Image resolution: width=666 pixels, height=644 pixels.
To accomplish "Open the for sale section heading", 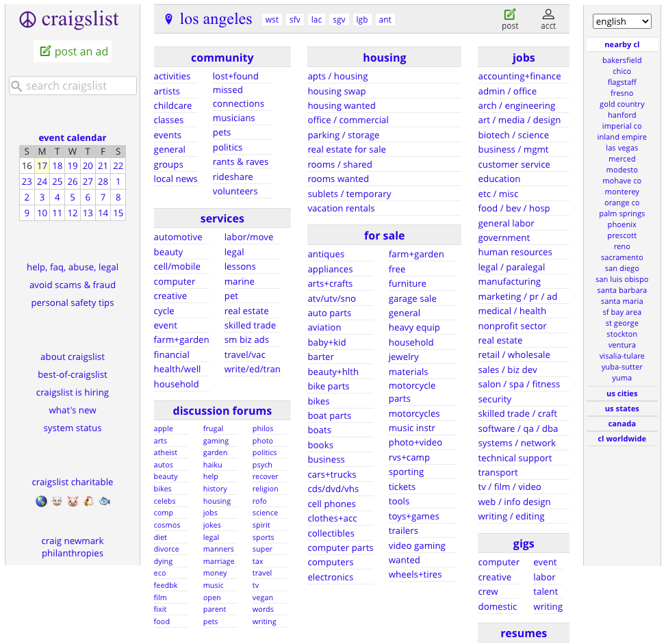I will click(385, 235).
